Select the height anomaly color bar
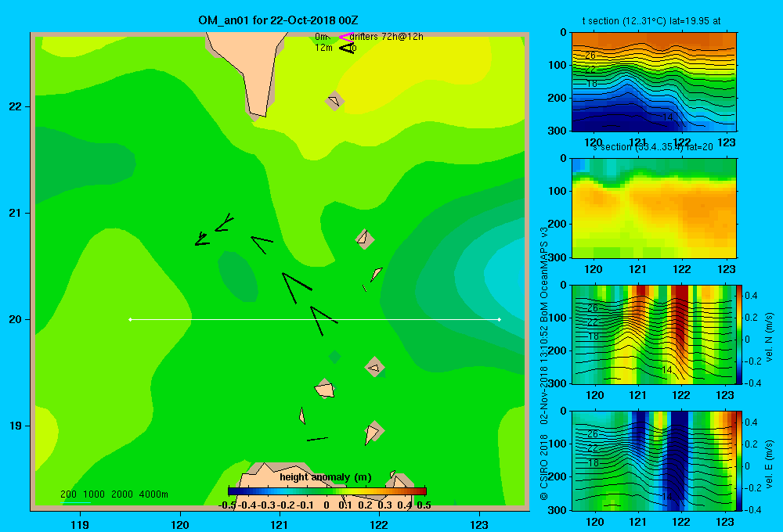The width and height of the screenshot is (783, 532). pyautogui.click(x=327, y=491)
